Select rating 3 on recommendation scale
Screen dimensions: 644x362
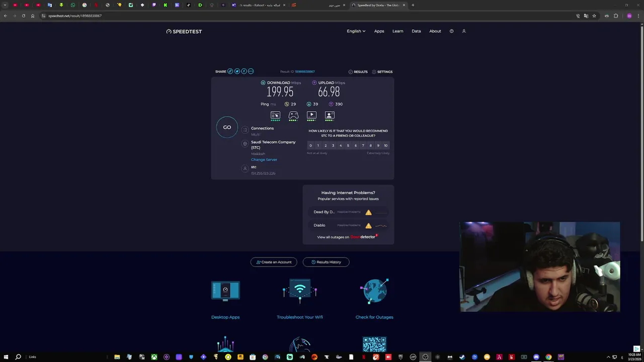pos(333,145)
